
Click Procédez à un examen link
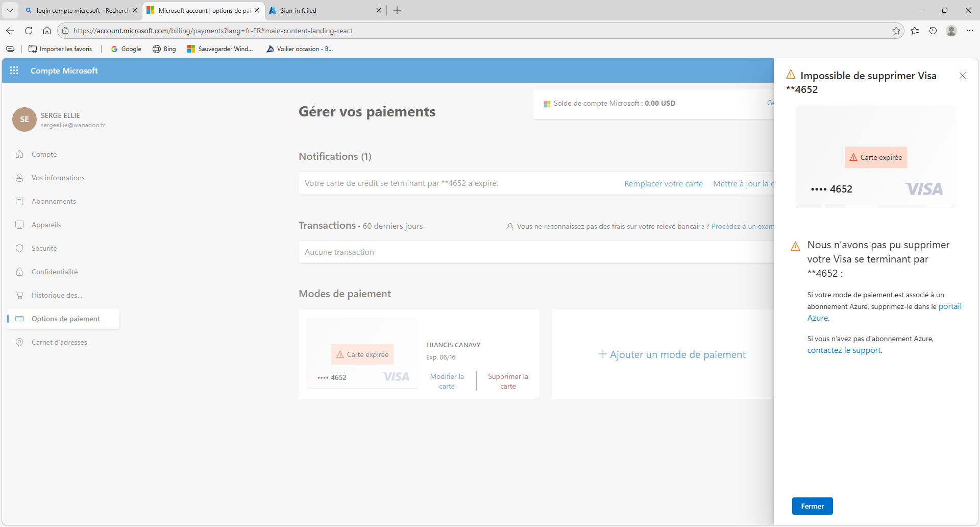click(743, 226)
